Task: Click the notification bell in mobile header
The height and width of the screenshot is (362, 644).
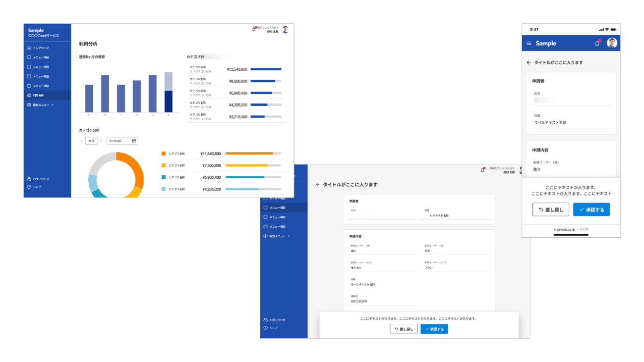Action: coord(597,44)
